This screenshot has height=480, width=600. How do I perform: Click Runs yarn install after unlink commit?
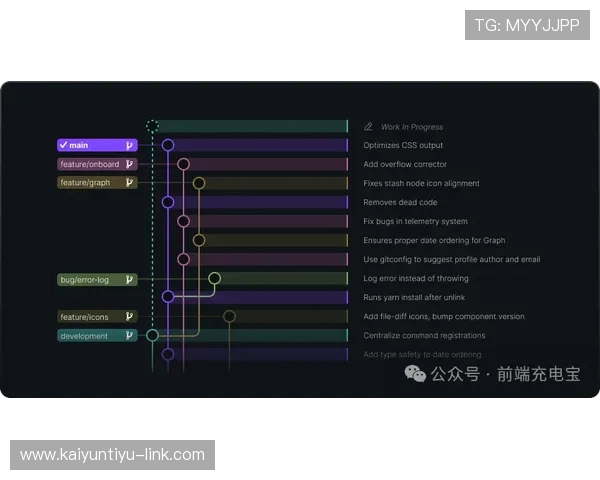[414, 298]
